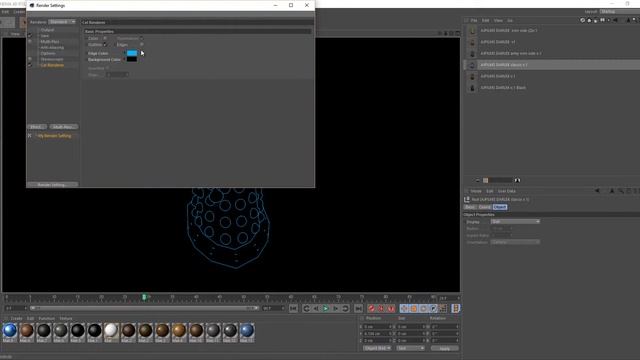Go to end of animation
This screenshot has width=640, height=360.
358,309
